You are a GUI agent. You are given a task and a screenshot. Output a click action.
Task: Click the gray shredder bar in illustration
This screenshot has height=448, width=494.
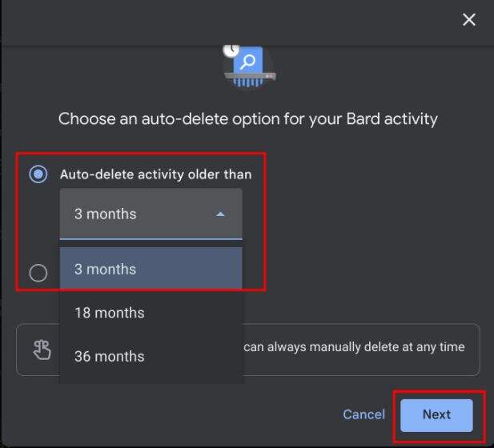[x=249, y=76]
